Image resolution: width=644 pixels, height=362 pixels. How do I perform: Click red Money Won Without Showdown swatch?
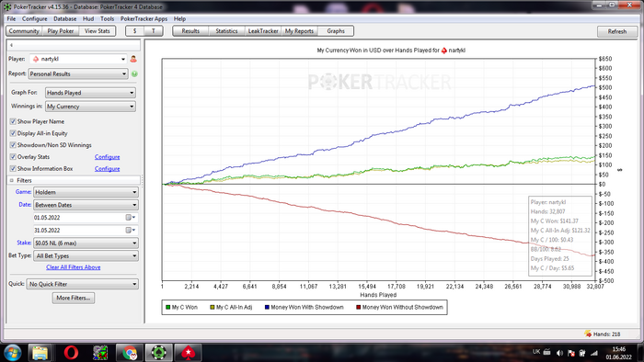(358, 307)
